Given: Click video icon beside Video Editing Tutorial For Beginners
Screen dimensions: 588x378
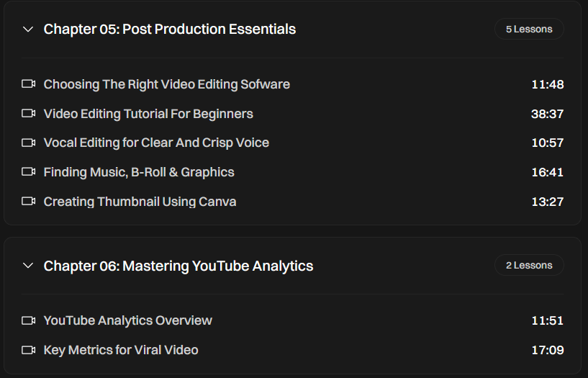Looking at the screenshot, I should click(x=29, y=114).
